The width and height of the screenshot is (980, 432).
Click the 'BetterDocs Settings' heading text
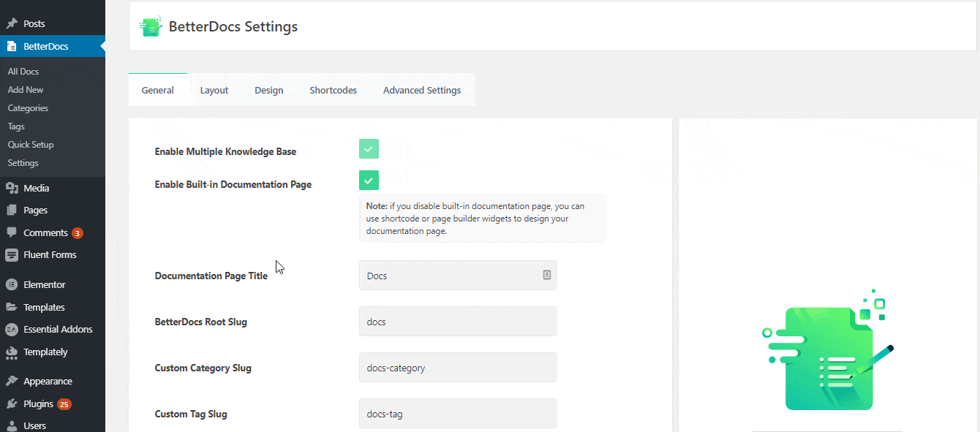click(233, 27)
